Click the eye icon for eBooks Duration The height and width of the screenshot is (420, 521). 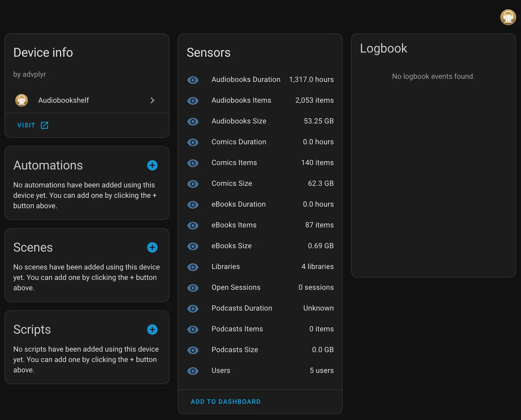click(193, 205)
